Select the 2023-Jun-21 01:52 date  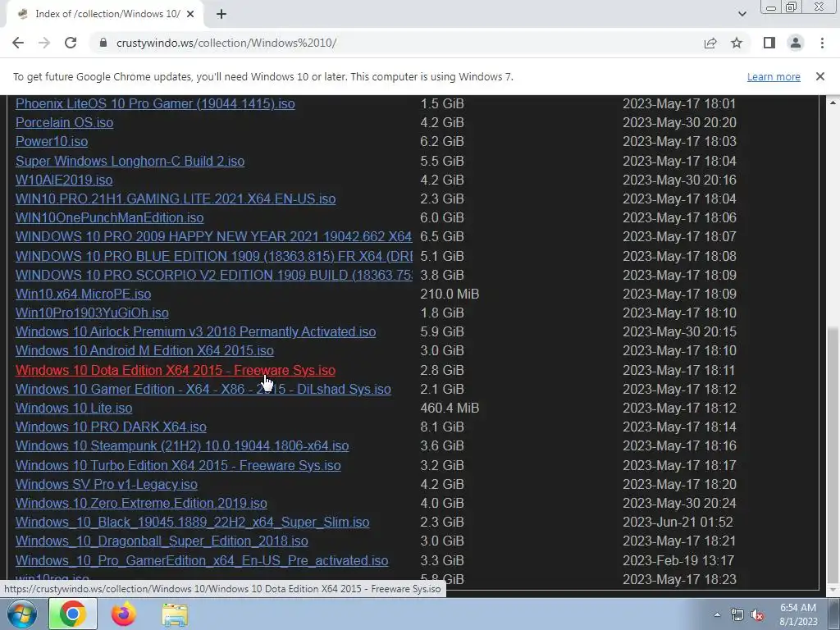point(678,522)
